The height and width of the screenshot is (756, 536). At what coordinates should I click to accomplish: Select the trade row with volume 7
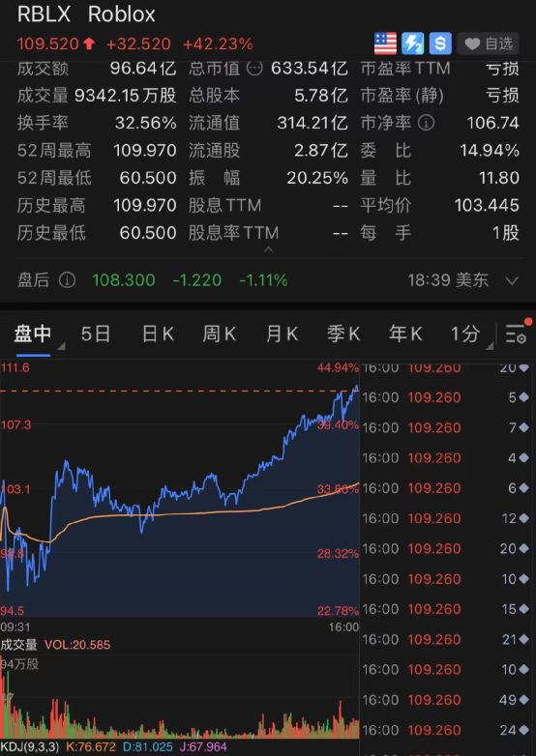coord(448,427)
